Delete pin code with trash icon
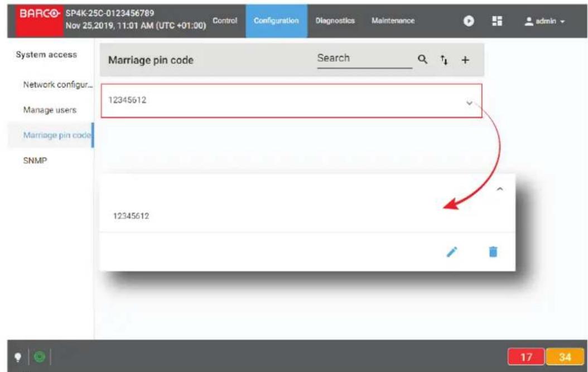Viewport: 588px width, 372px height. point(493,252)
